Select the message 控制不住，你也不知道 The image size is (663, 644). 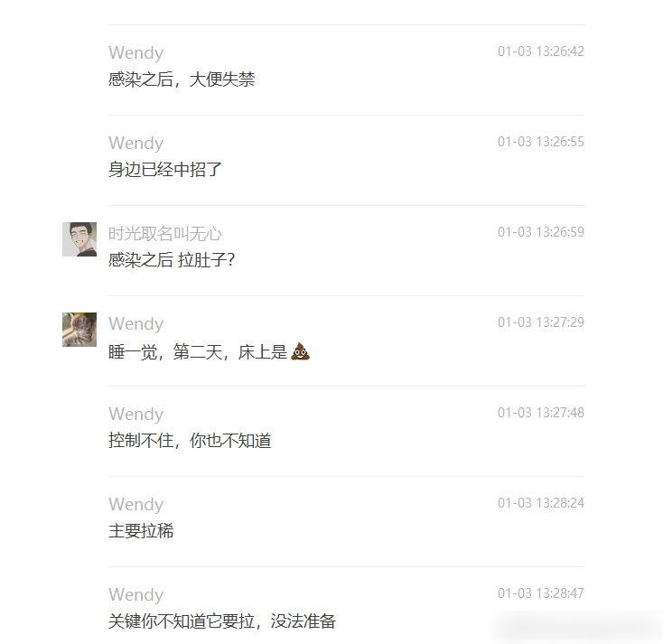point(190,441)
